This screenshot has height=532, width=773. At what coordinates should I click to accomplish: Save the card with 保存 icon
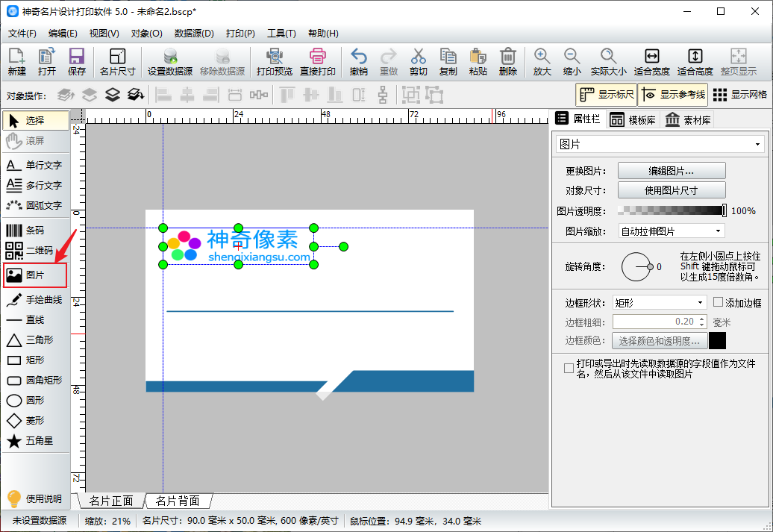(77, 62)
